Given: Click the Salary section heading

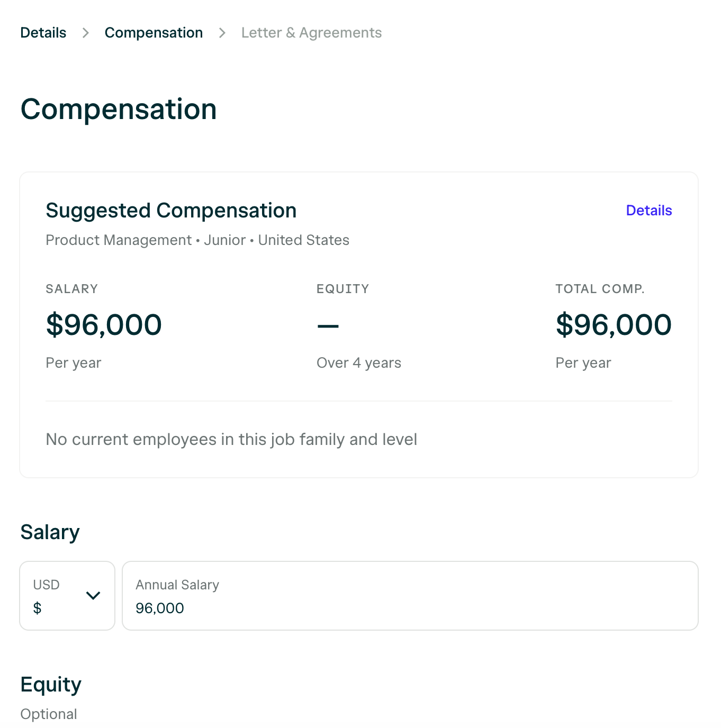Looking at the screenshot, I should tap(50, 532).
